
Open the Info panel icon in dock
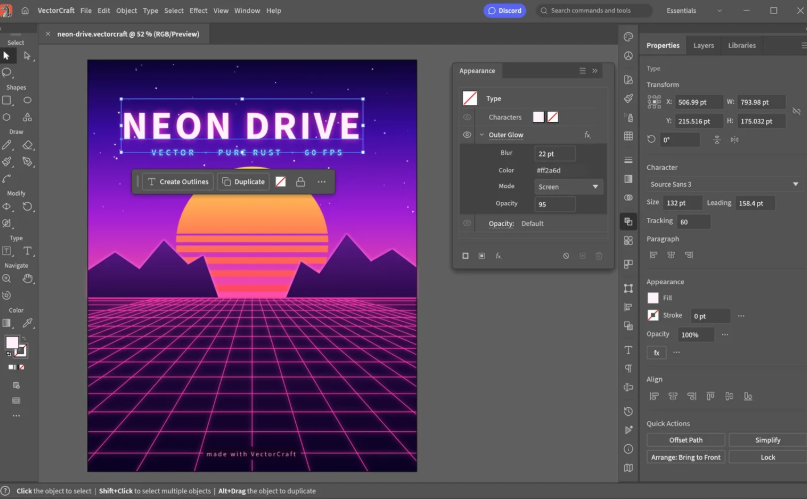coord(628,449)
